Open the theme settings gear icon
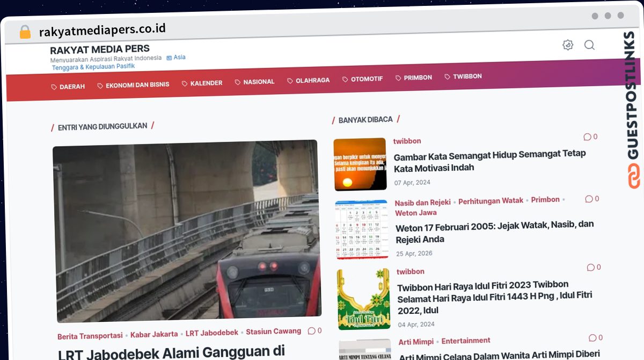Screen dimensions: 644x360 click(x=568, y=45)
